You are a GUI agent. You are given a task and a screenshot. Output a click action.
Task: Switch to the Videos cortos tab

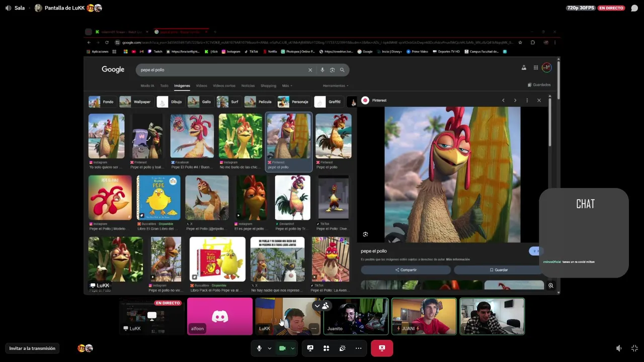point(224,85)
